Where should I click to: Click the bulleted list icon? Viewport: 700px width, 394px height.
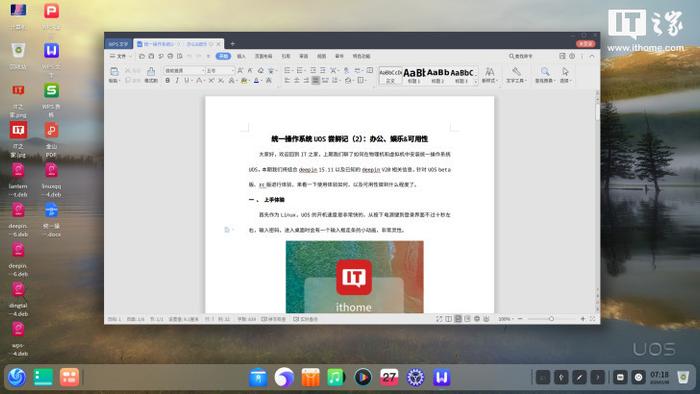pos(287,71)
